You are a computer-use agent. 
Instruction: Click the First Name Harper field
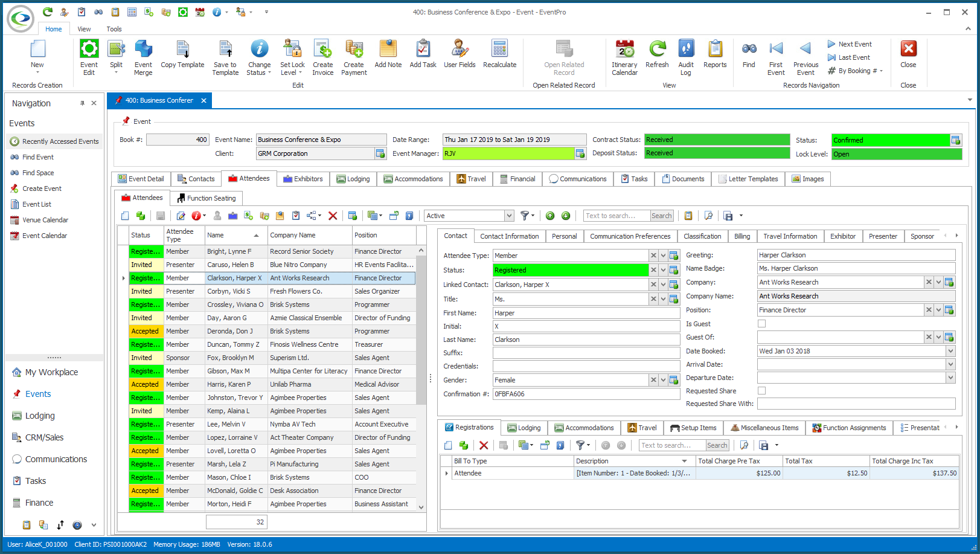[x=586, y=313]
